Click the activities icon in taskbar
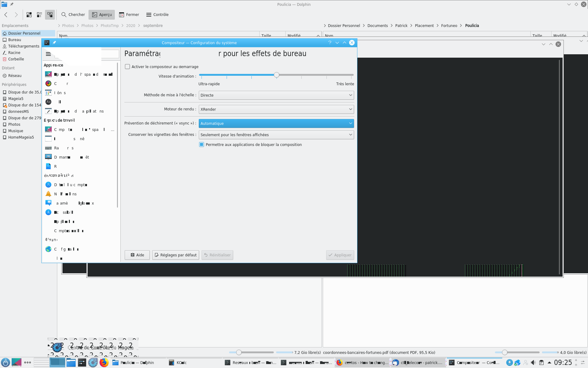The width and height of the screenshot is (588, 368). click(17, 362)
